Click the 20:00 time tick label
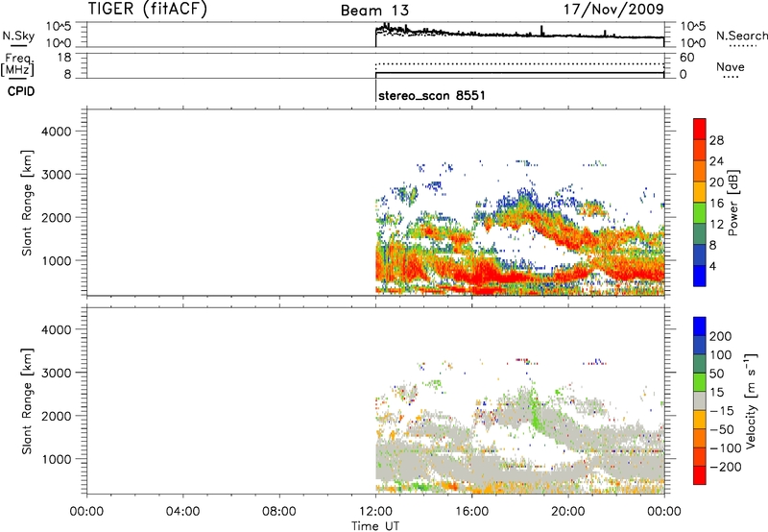This screenshot has height=532, width=768. pos(567,512)
